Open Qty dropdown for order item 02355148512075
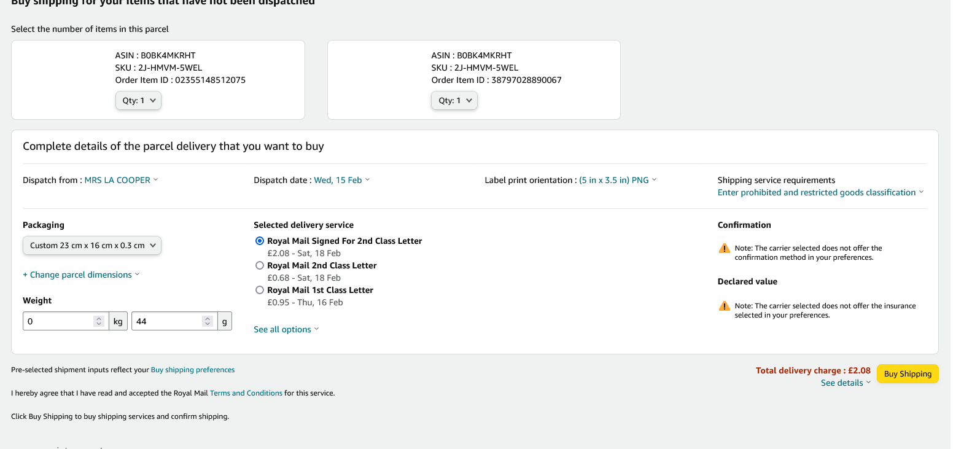Image resolution: width=980 pixels, height=449 pixels. coord(138,101)
